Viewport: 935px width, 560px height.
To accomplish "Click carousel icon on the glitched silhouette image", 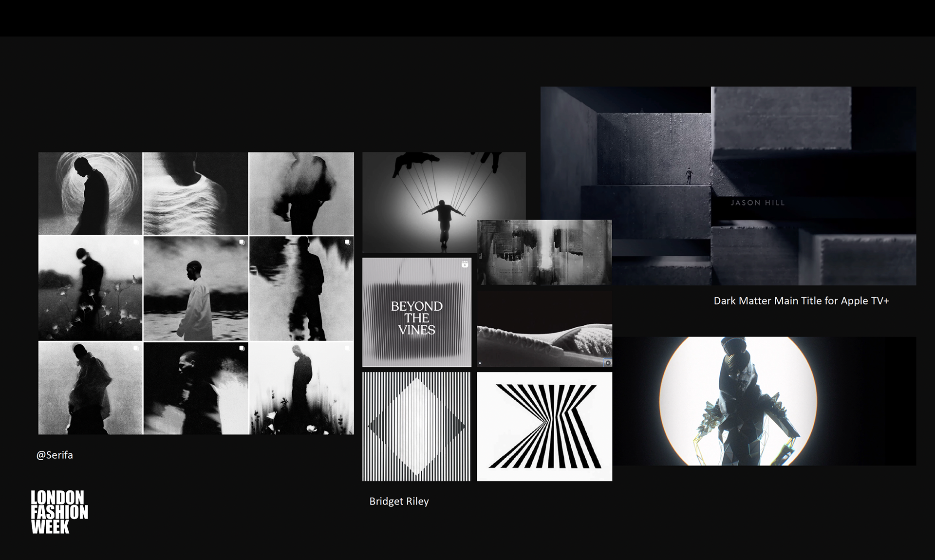I will (348, 242).
